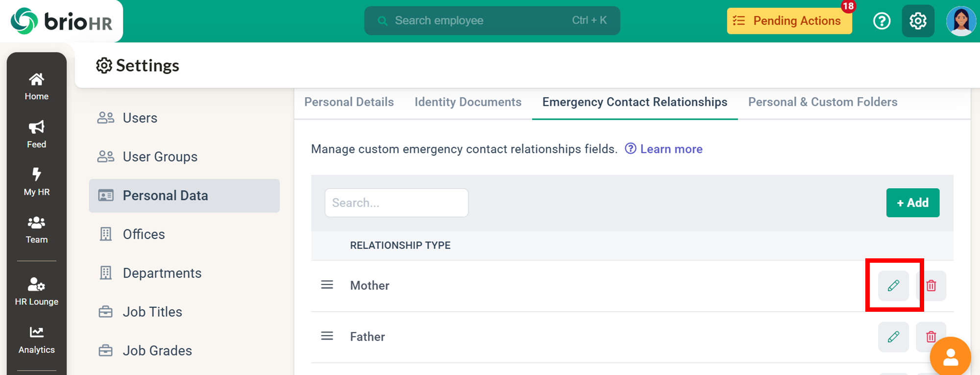The height and width of the screenshot is (375, 980).
Task: Click the edit pencil for Mother
Action: pyautogui.click(x=893, y=285)
